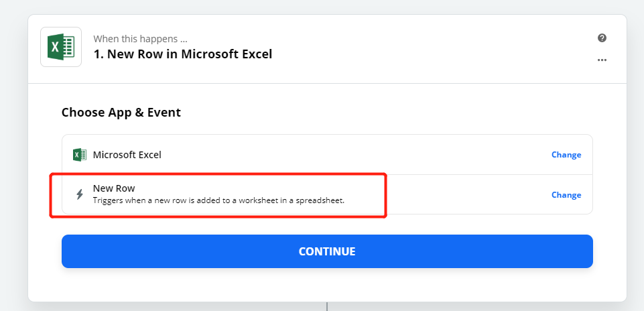Screen dimensions: 644x311
Task: Click the trigger description about a new row added
Action: [218, 201]
